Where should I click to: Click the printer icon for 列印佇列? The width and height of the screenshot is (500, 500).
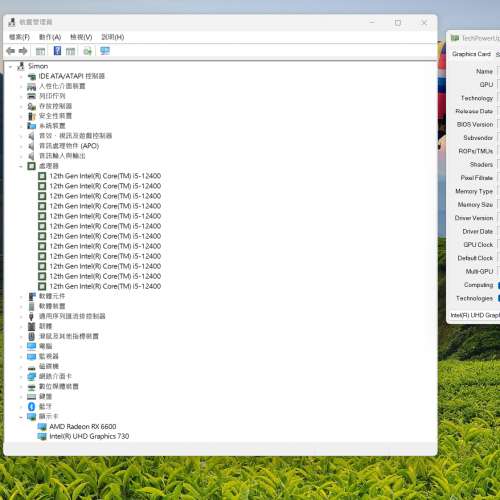pos(32,96)
